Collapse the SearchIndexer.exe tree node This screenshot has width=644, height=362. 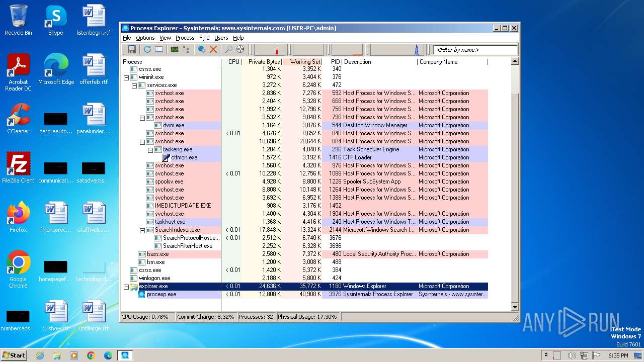tap(142, 230)
